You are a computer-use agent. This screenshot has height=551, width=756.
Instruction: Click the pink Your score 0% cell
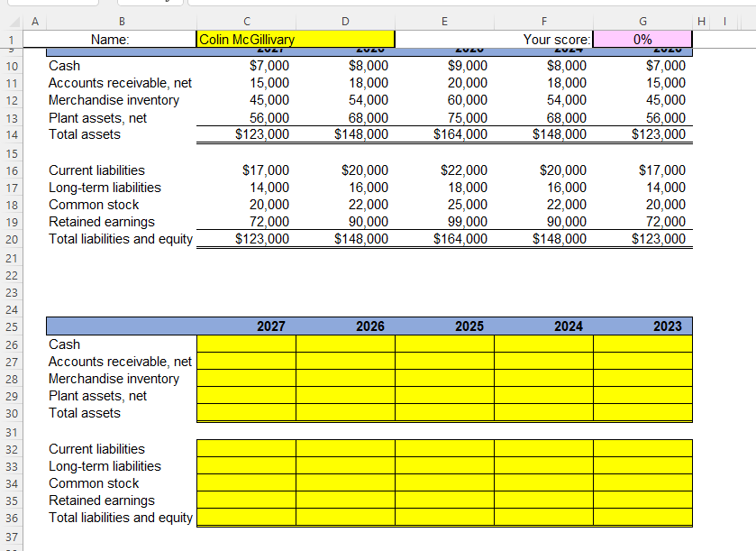pyautogui.click(x=642, y=39)
